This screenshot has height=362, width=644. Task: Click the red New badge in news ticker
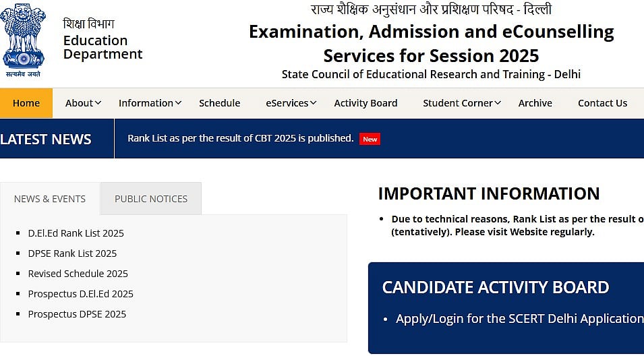pos(370,139)
